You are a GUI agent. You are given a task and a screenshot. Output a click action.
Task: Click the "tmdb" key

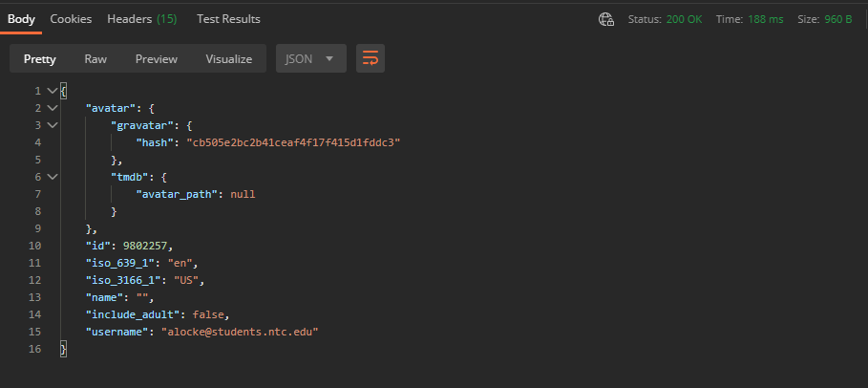pos(130,177)
